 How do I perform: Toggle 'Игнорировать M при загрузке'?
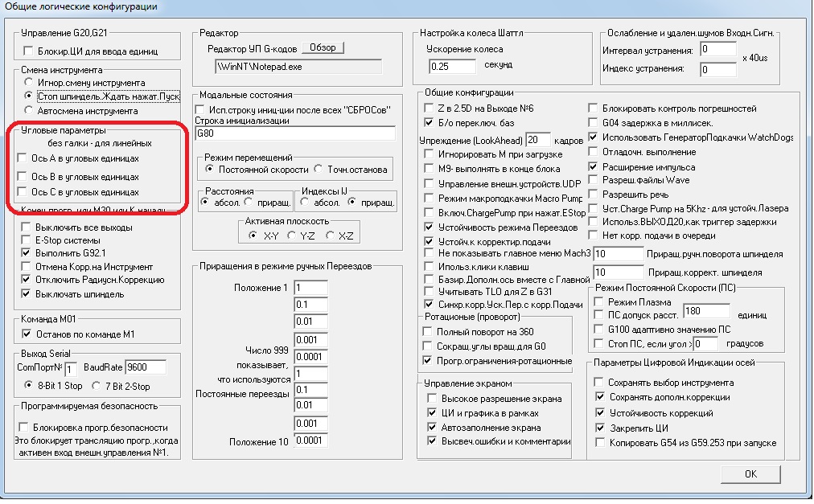coord(429,154)
